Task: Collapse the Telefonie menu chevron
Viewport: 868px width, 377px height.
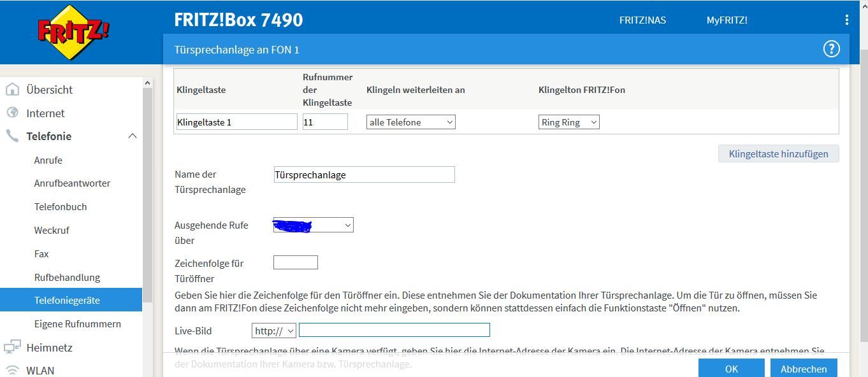Action: 133,136
